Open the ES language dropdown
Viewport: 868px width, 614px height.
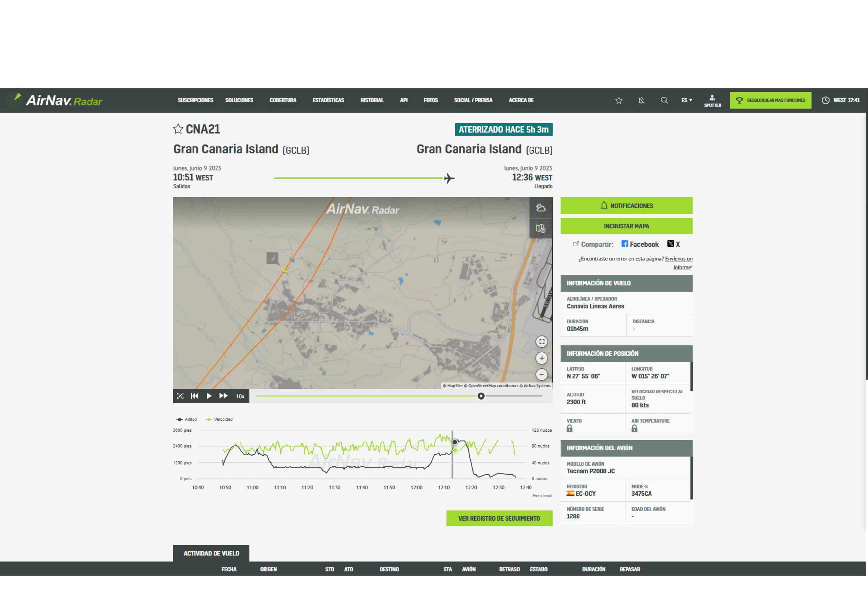pos(687,100)
